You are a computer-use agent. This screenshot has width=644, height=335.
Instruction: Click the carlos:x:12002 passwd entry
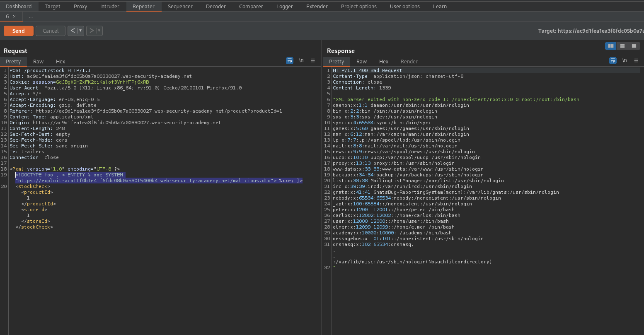click(x=397, y=215)
